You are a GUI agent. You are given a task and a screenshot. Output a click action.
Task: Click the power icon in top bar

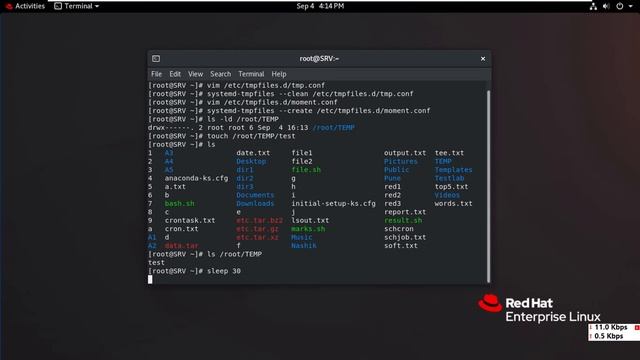tap(620, 6)
